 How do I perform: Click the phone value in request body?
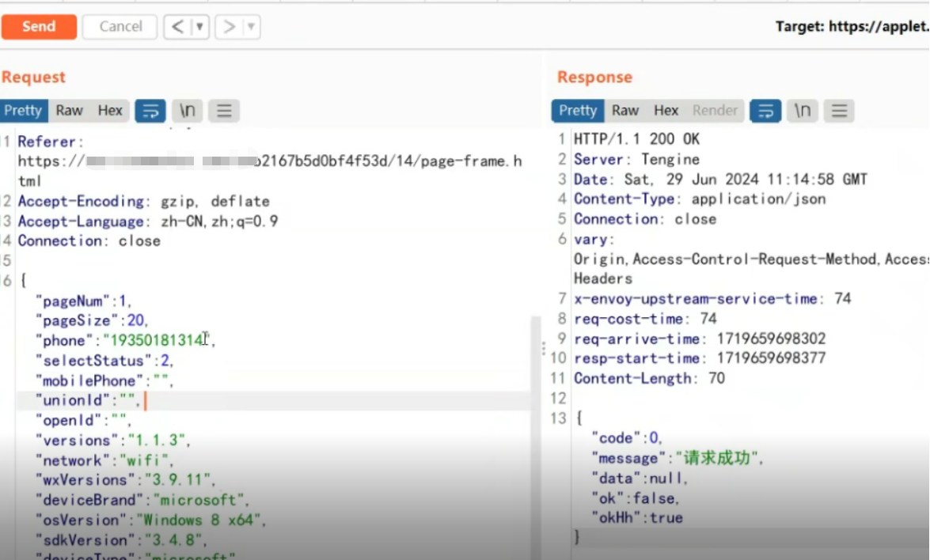coord(155,341)
